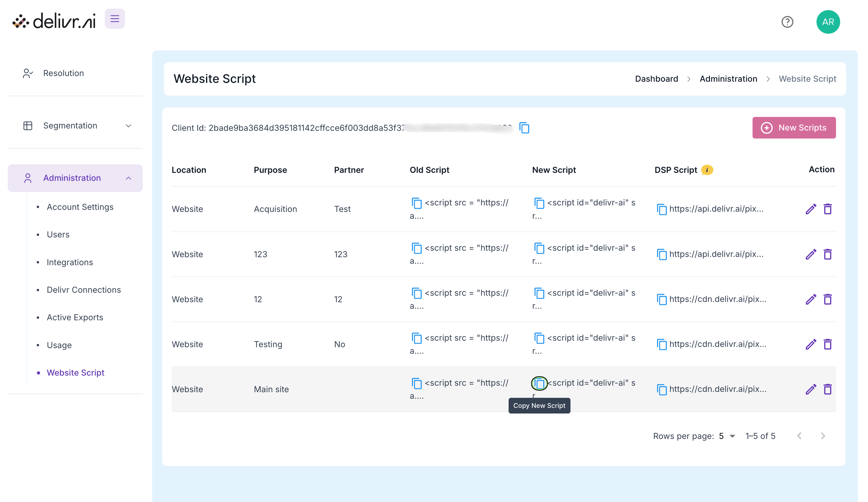The height and width of the screenshot is (502, 868).
Task: Open the AR user avatar menu
Action: [x=828, y=22]
